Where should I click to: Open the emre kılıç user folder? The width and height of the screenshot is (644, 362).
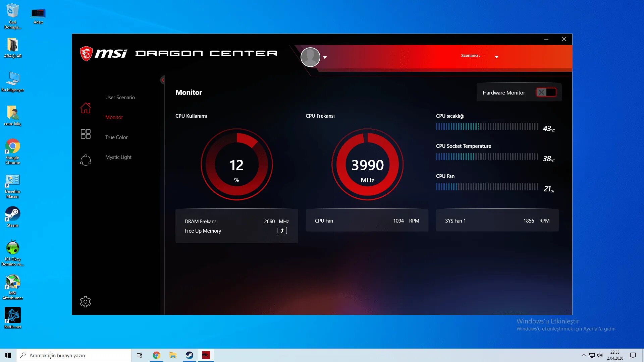coord(12,115)
